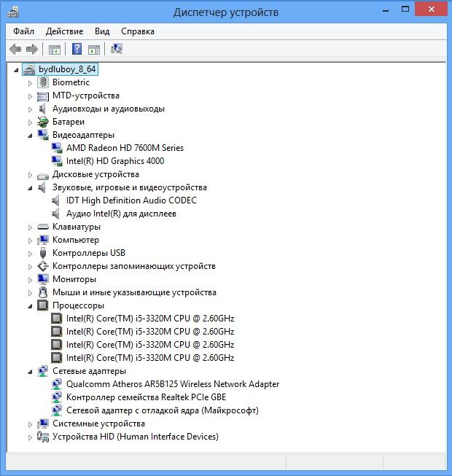This screenshot has height=476, width=452.
Task: Scan for hardware changes toolbar icon
Action: coord(116,49)
